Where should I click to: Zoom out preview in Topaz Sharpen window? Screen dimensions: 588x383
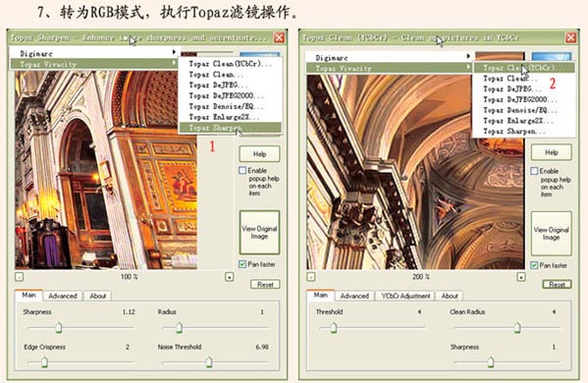coord(20,277)
